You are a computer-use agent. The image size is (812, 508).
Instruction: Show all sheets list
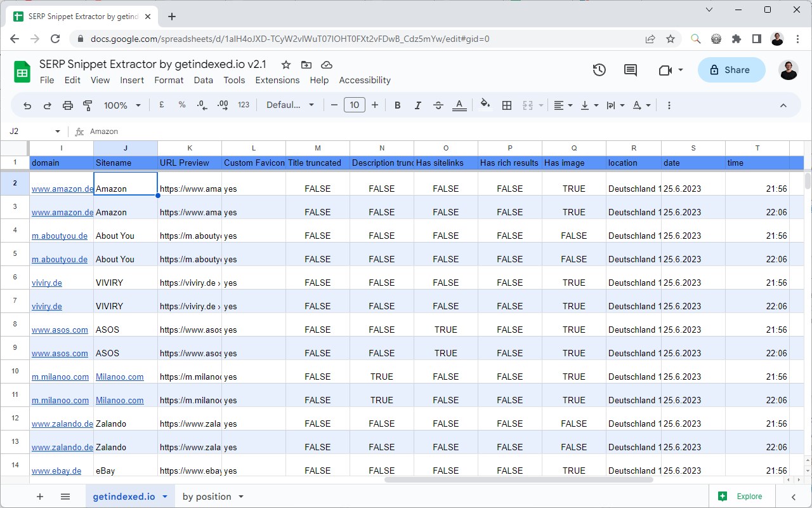pos(65,497)
